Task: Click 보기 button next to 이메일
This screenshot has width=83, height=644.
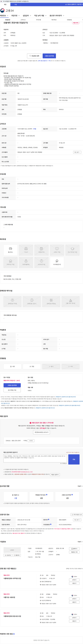Action: (31, 441)
